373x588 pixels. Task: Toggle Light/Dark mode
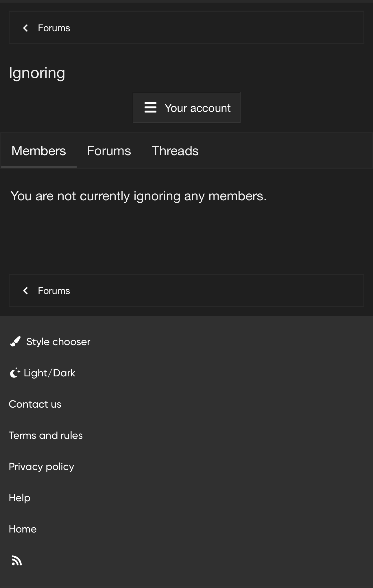49,373
